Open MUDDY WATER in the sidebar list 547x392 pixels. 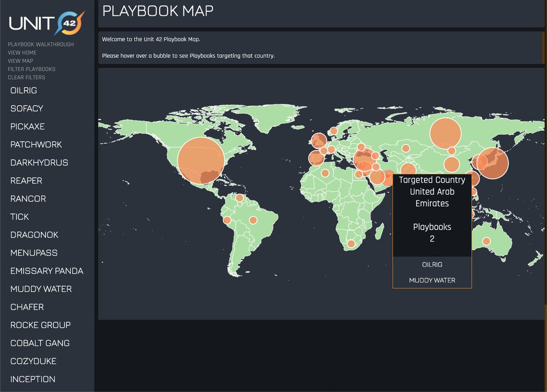click(41, 289)
